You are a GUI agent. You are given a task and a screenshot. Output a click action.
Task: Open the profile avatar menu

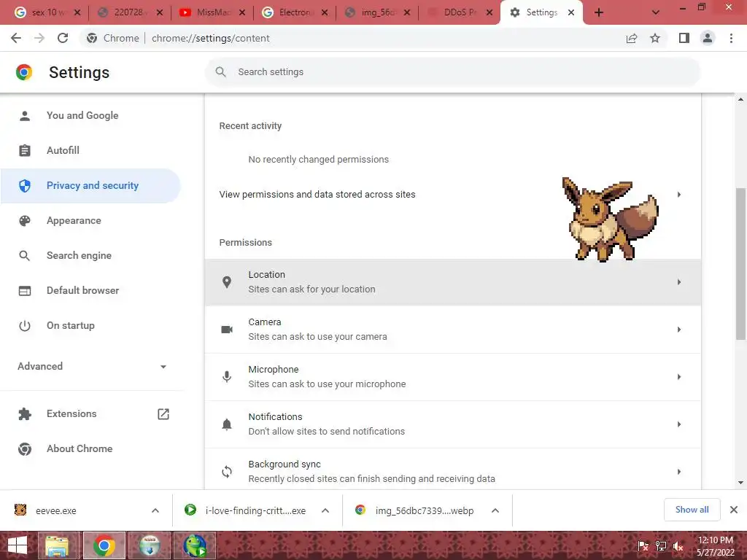click(x=708, y=38)
